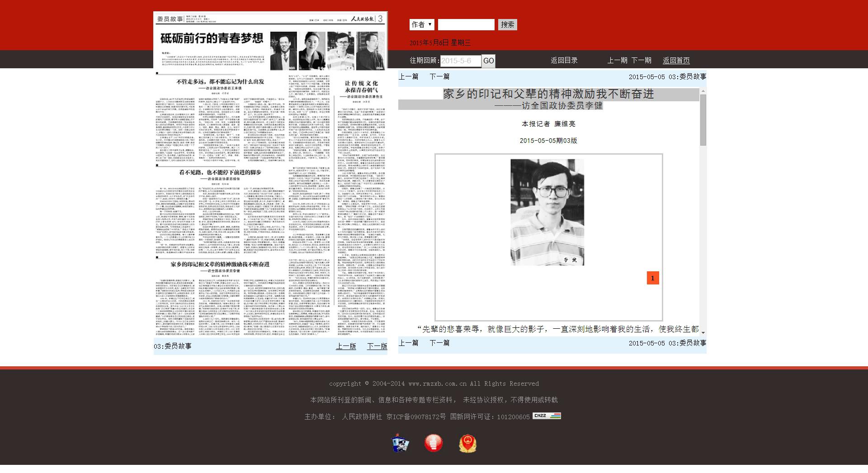
Task: Click the 2015-5-6 date input field
Action: pyautogui.click(x=459, y=60)
